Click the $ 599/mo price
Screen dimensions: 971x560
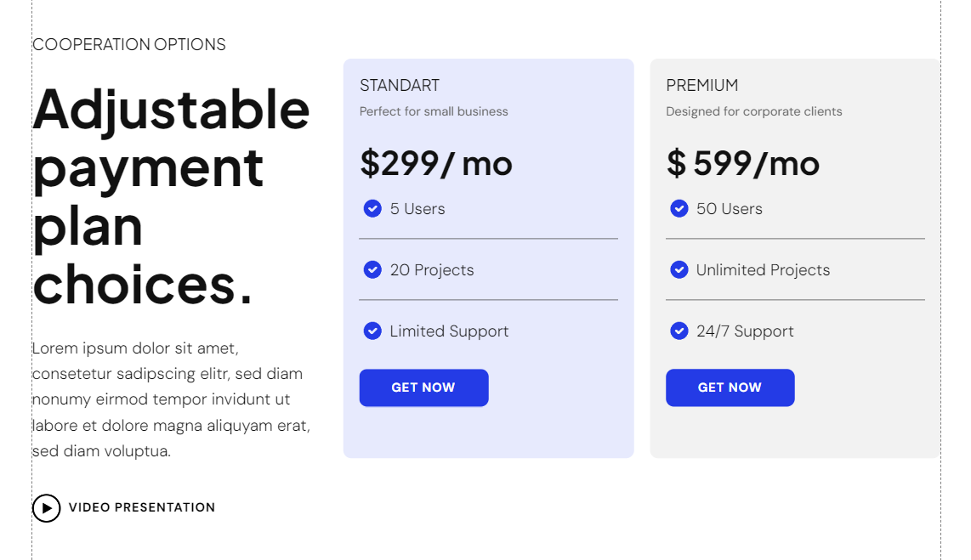(x=743, y=163)
